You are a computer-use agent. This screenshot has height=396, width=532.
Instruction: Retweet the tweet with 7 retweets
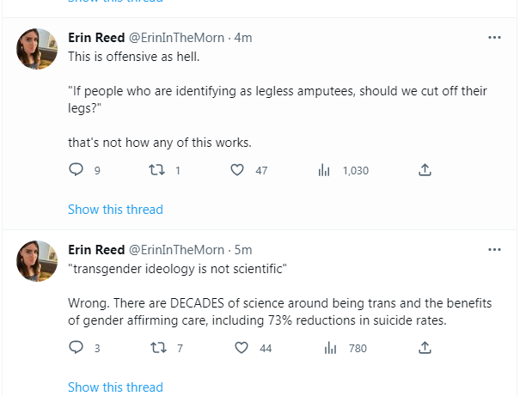pyautogui.click(x=157, y=348)
